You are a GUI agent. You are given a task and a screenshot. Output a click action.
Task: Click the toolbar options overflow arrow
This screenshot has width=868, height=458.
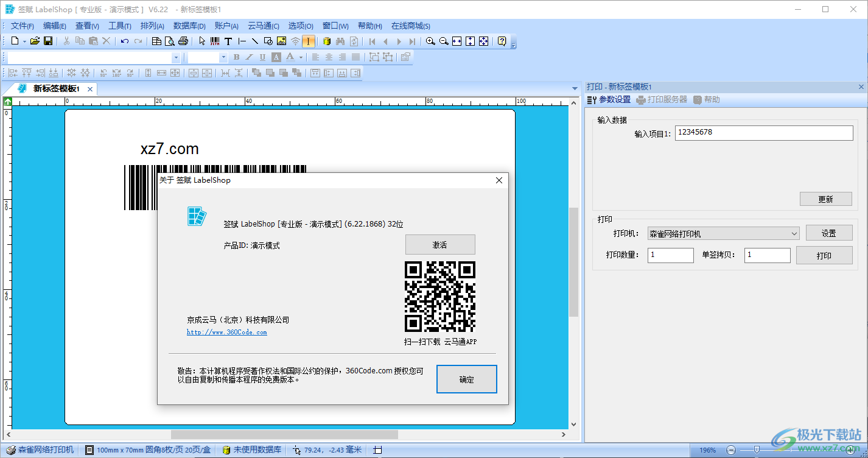coord(513,44)
